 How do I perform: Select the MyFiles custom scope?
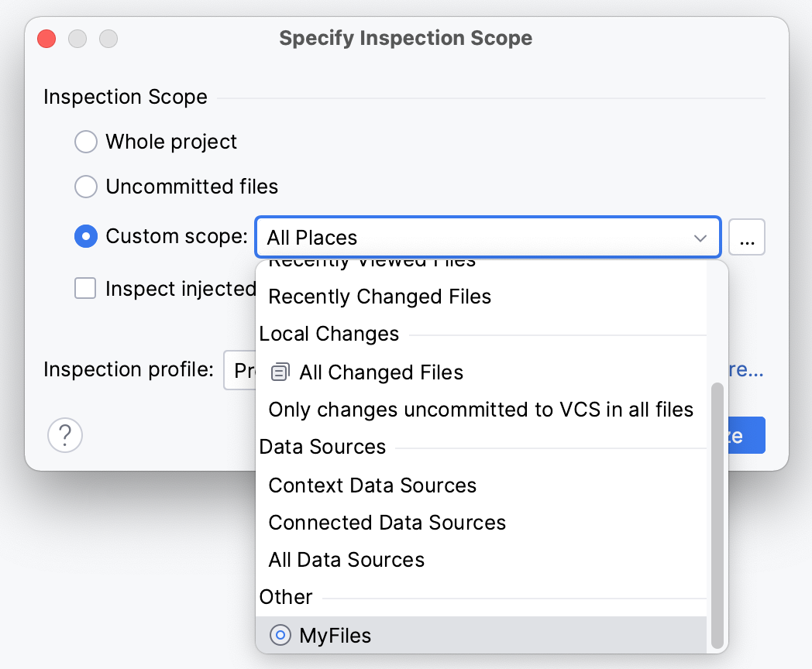click(x=335, y=635)
